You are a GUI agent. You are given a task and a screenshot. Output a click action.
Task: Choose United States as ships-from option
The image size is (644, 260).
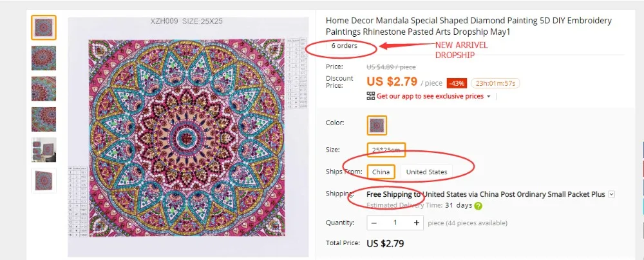tap(427, 172)
